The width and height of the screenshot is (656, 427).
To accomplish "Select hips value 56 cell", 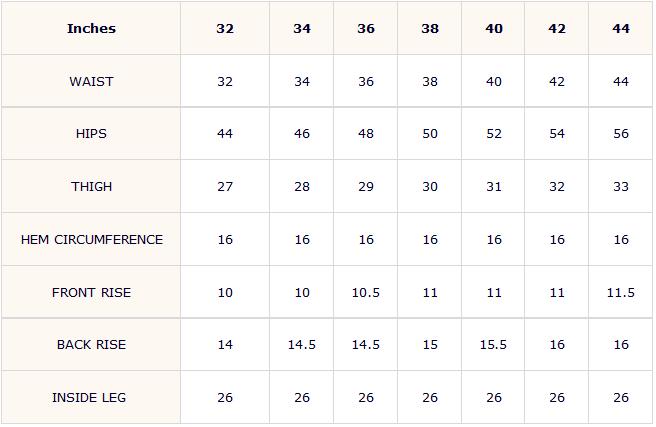I will point(620,134).
